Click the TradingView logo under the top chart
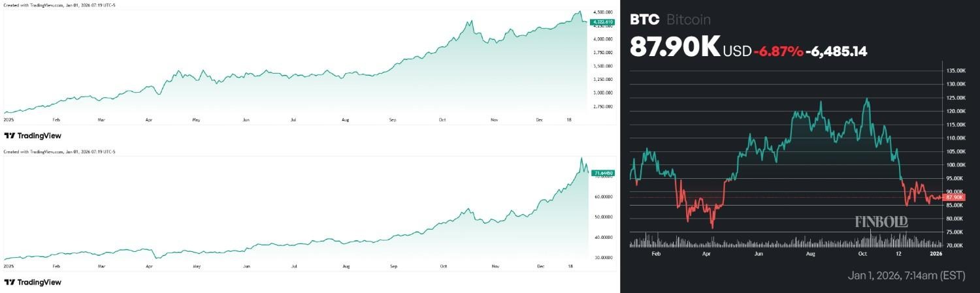The image size is (980, 293). click(x=33, y=136)
